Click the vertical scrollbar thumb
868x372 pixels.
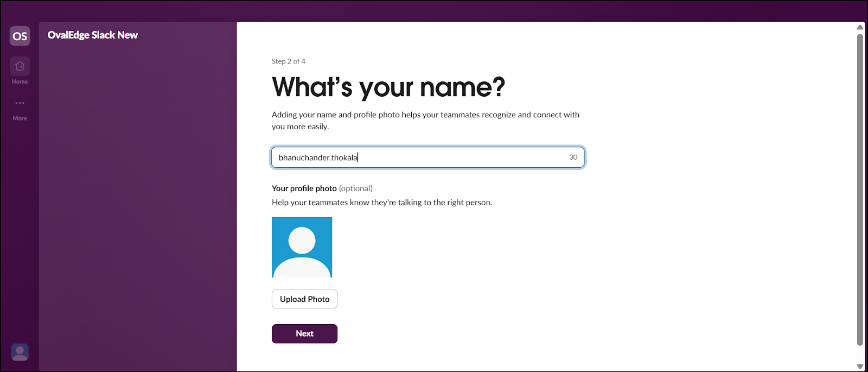pyautogui.click(x=860, y=190)
